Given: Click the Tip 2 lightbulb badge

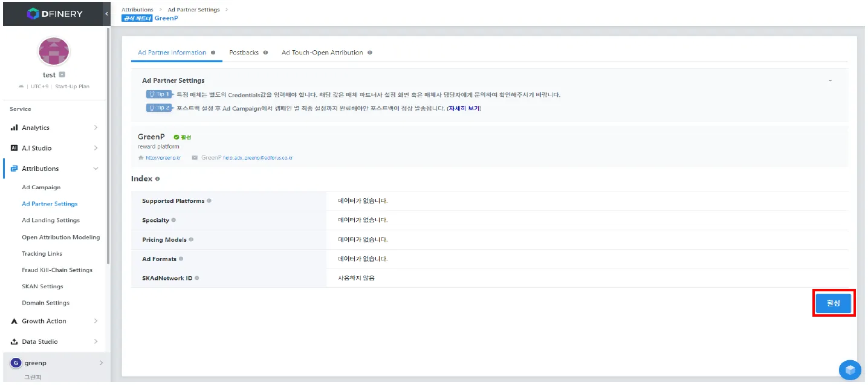Looking at the screenshot, I should pyautogui.click(x=159, y=108).
